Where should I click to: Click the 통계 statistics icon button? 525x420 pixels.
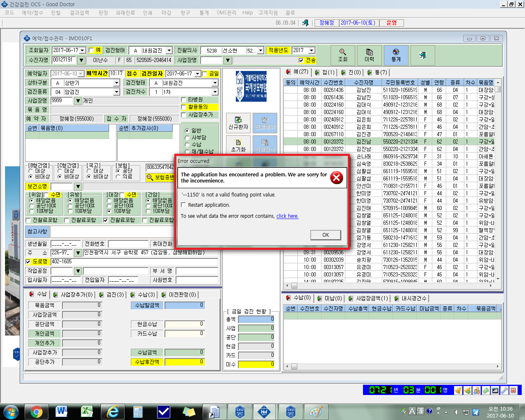(396, 55)
